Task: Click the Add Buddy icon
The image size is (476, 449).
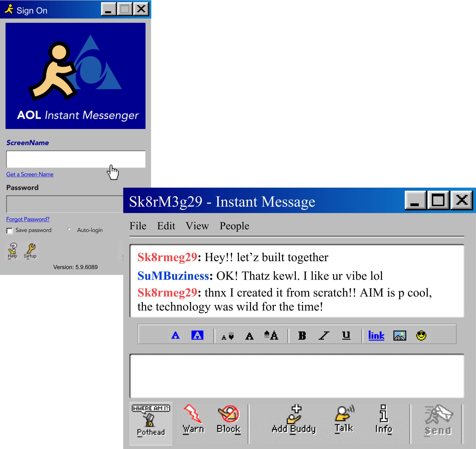Action: 294,419
